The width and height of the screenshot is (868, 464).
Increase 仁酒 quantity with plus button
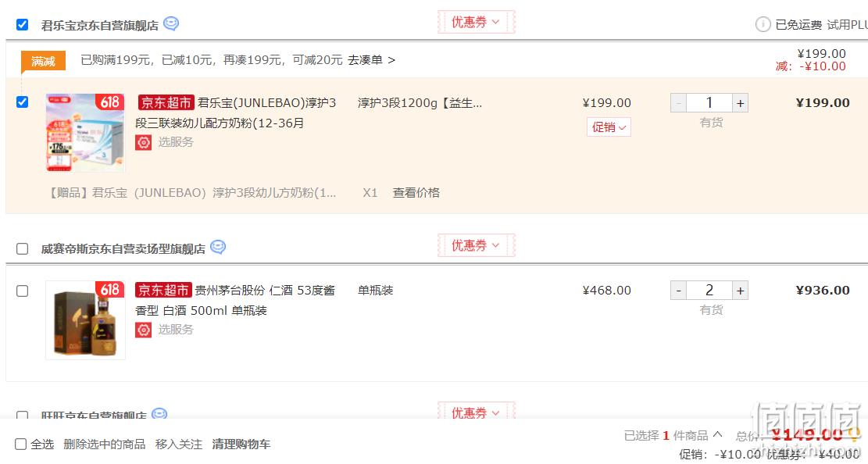740,291
